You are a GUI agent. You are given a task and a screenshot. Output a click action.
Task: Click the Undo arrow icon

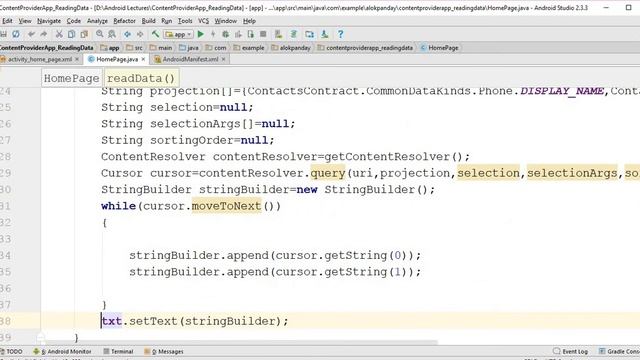31,34
